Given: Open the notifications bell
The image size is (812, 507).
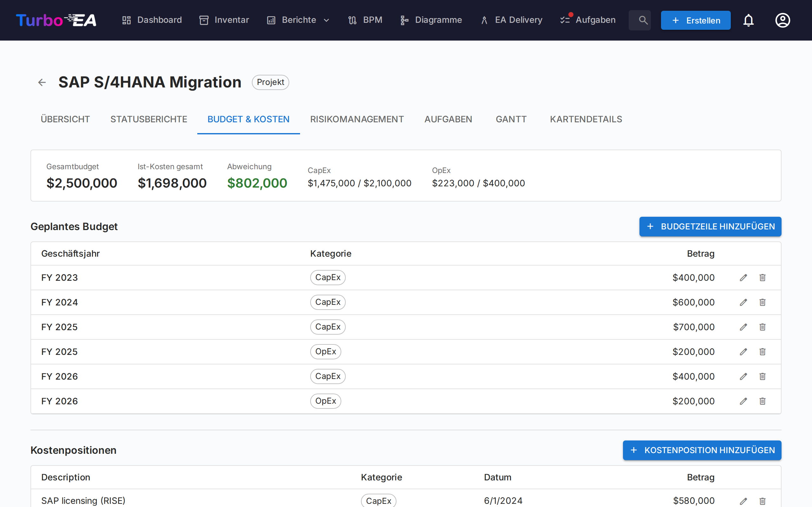Looking at the screenshot, I should [748, 20].
